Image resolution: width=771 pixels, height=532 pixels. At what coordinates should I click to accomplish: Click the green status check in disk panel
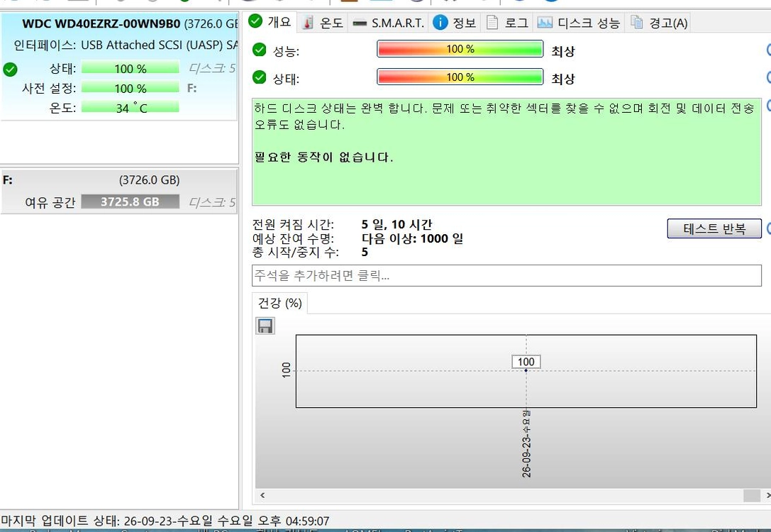click(x=10, y=70)
